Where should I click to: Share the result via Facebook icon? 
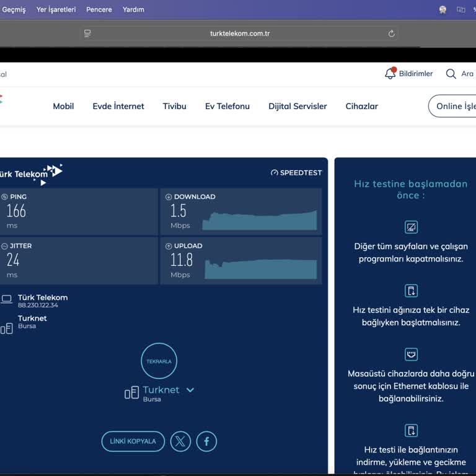(206, 441)
